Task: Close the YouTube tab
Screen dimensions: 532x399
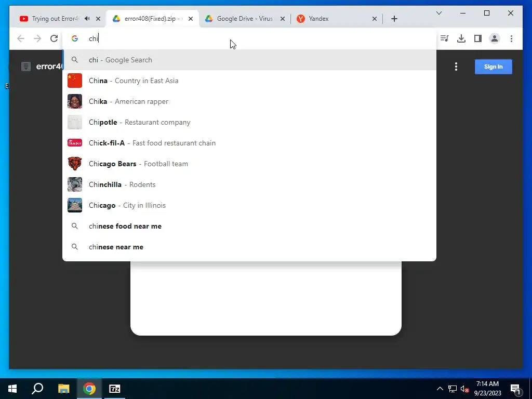Action: point(98,19)
